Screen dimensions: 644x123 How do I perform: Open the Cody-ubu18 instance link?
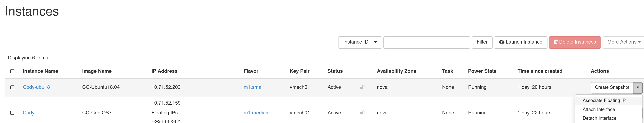36,87
